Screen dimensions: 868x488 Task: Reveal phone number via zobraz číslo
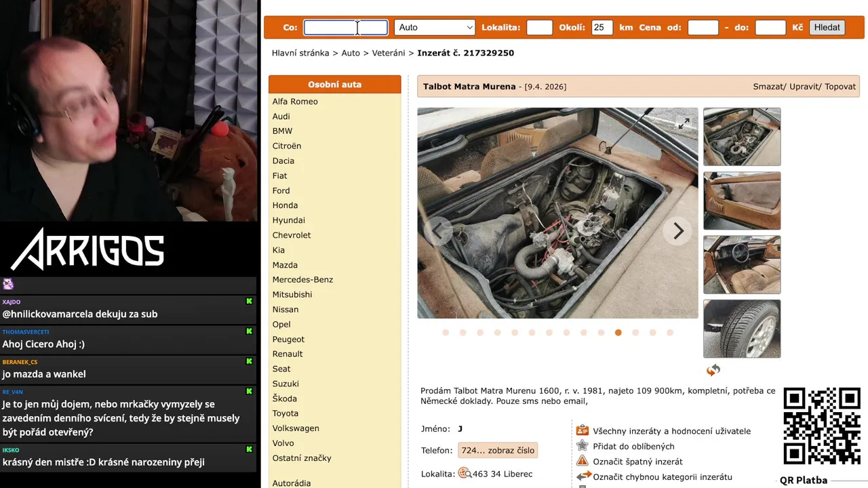point(498,450)
